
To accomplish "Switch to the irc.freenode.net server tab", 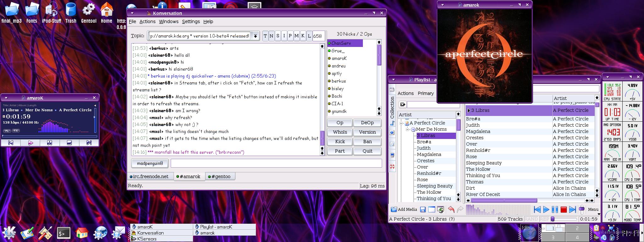I will [150, 176].
